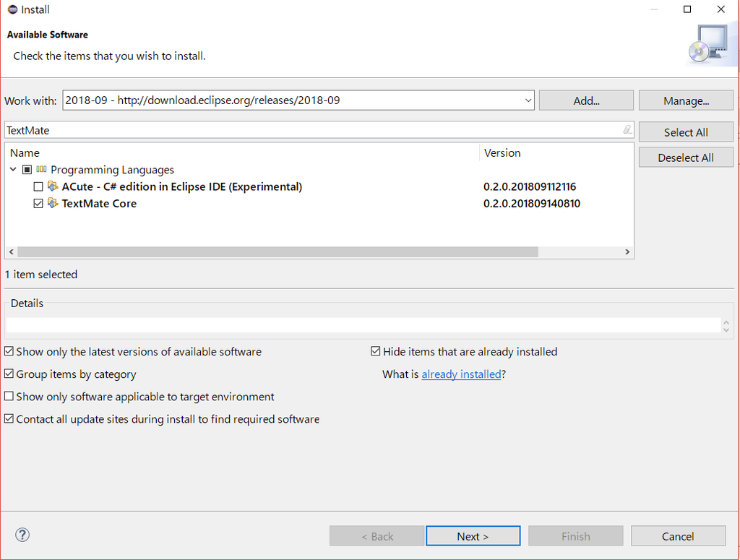
Task: Clear the filter text with the eraser icon
Action: 627,130
